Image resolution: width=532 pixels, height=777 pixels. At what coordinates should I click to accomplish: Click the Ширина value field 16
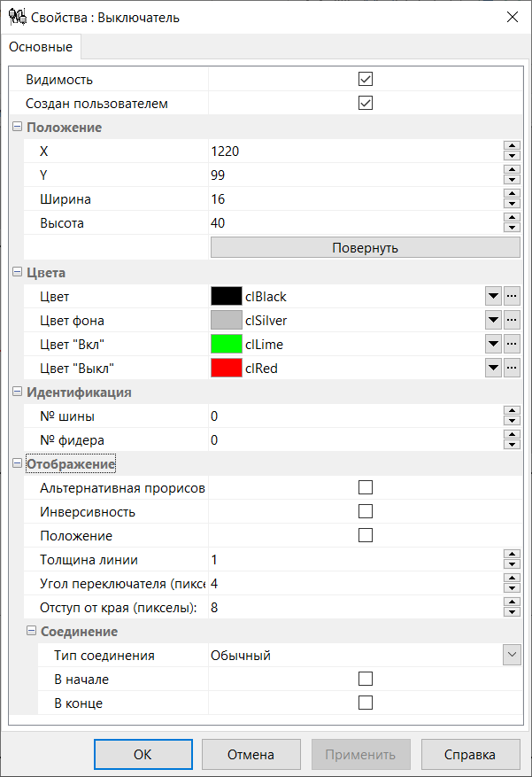pos(355,198)
